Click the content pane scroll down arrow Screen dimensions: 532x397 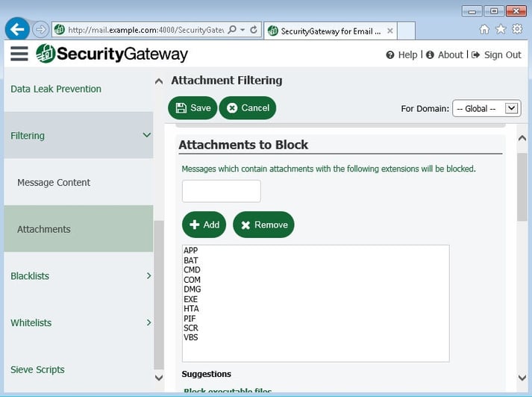pos(522,378)
